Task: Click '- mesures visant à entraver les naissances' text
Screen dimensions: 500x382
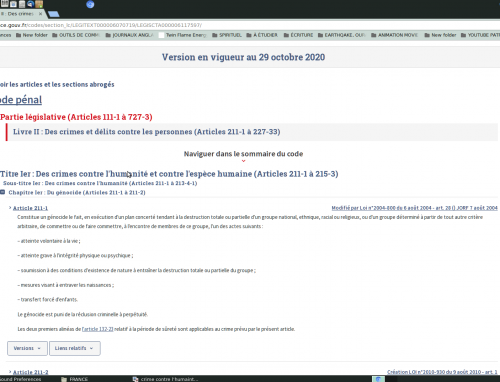Action: pos(66,285)
